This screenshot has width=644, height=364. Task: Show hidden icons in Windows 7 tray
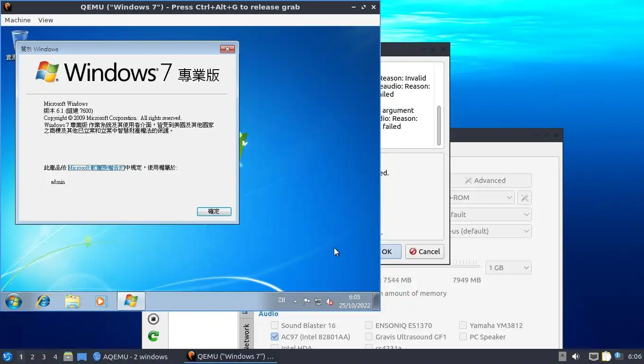pos(295,301)
